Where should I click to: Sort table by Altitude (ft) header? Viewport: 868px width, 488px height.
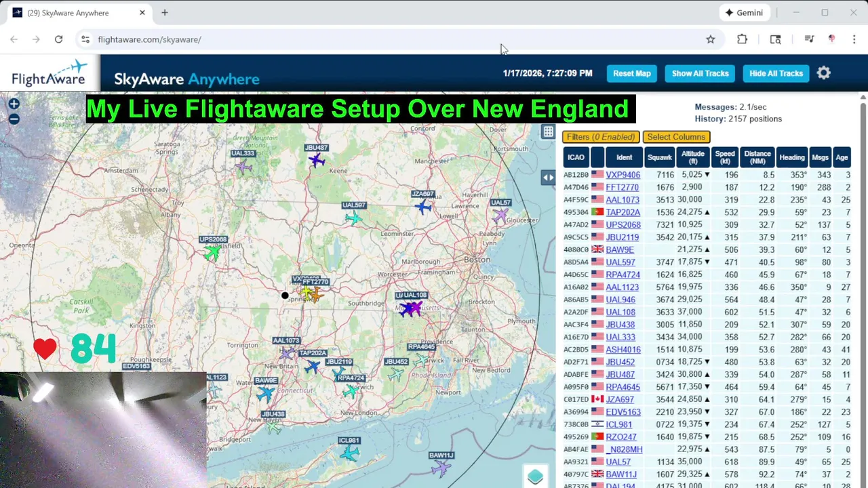(692, 157)
